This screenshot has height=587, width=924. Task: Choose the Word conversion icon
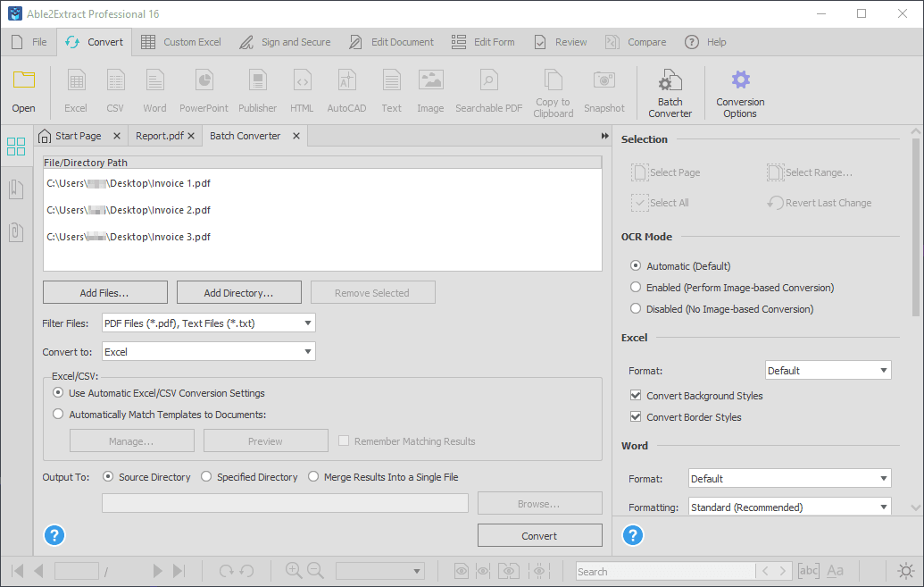coord(155,80)
